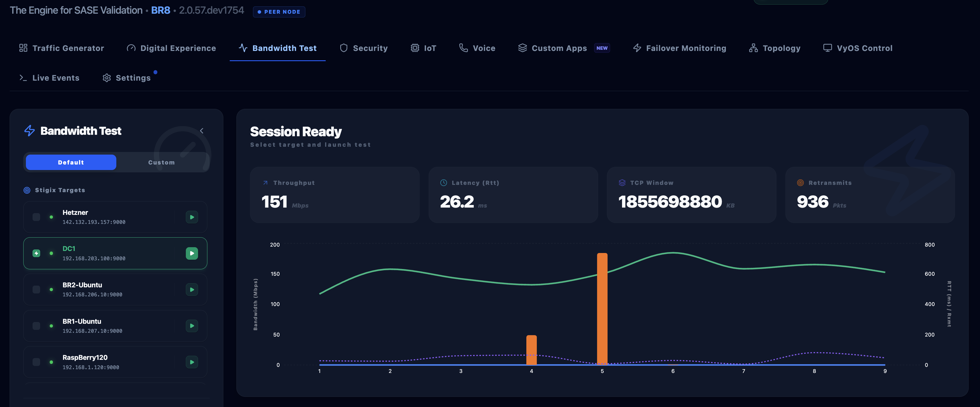
Task: Check the RaspBerry120 target checkbox
Action: pos(36,362)
